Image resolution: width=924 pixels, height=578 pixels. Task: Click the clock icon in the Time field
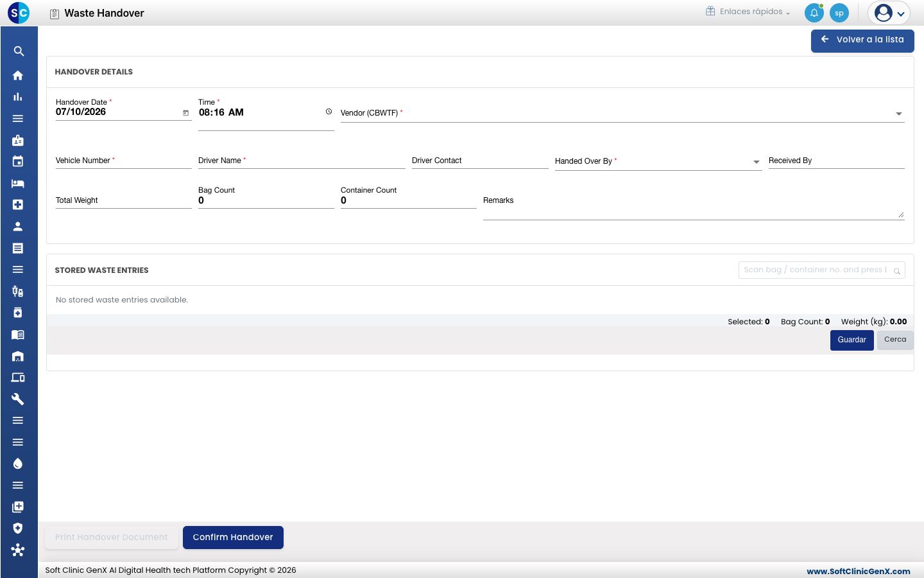point(329,112)
